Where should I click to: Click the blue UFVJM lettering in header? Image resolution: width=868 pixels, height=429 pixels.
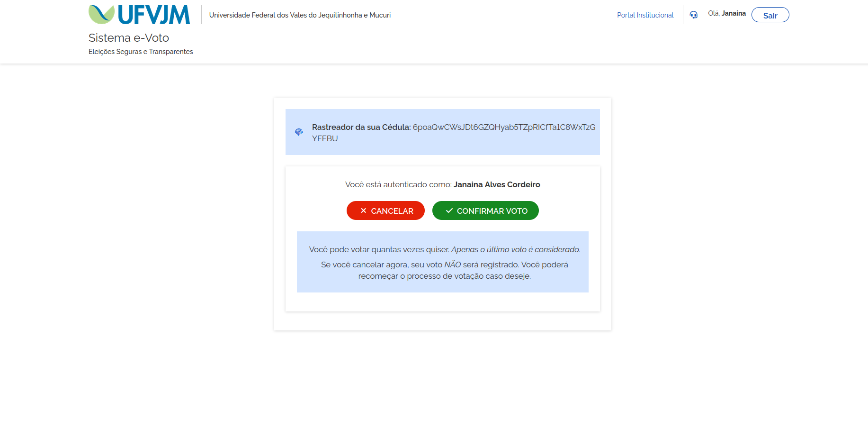click(x=154, y=15)
